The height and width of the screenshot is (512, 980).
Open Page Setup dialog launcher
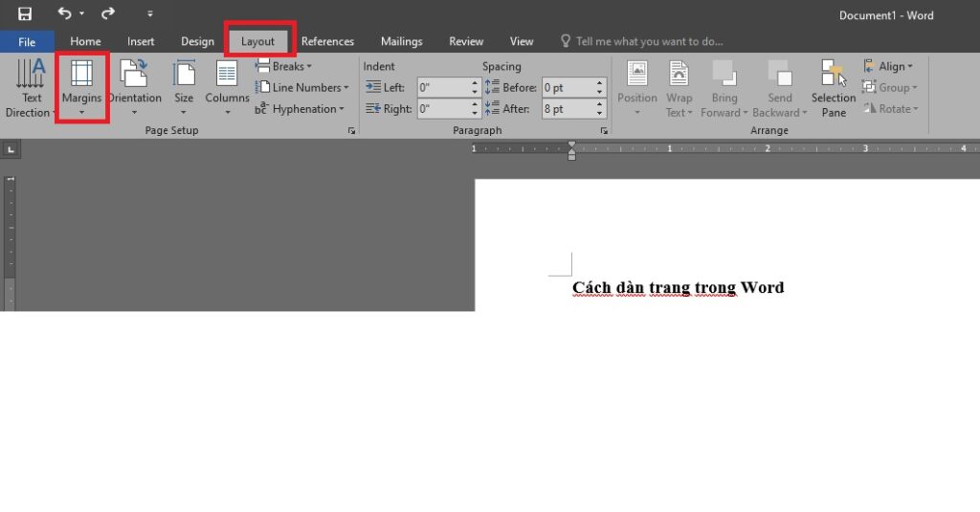tap(351, 130)
